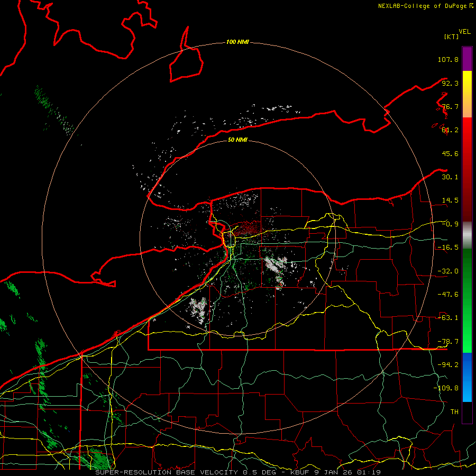
Task: Click the TH legend label
Action: (x=454, y=412)
